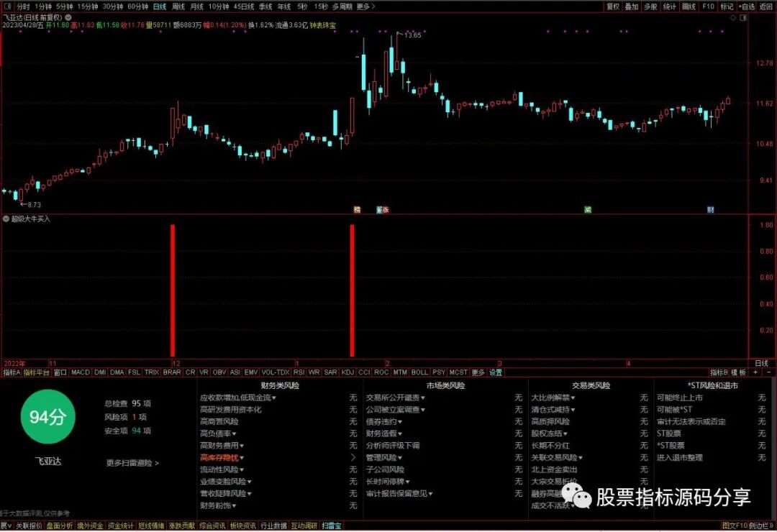Click the side panel toggle icon above chart

742,17
